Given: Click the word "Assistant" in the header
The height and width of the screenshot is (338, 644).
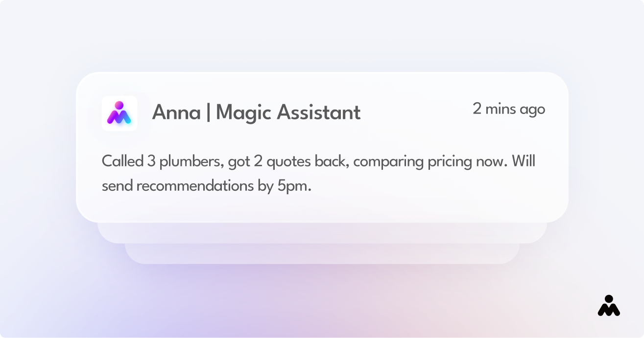Looking at the screenshot, I should 319,113.
